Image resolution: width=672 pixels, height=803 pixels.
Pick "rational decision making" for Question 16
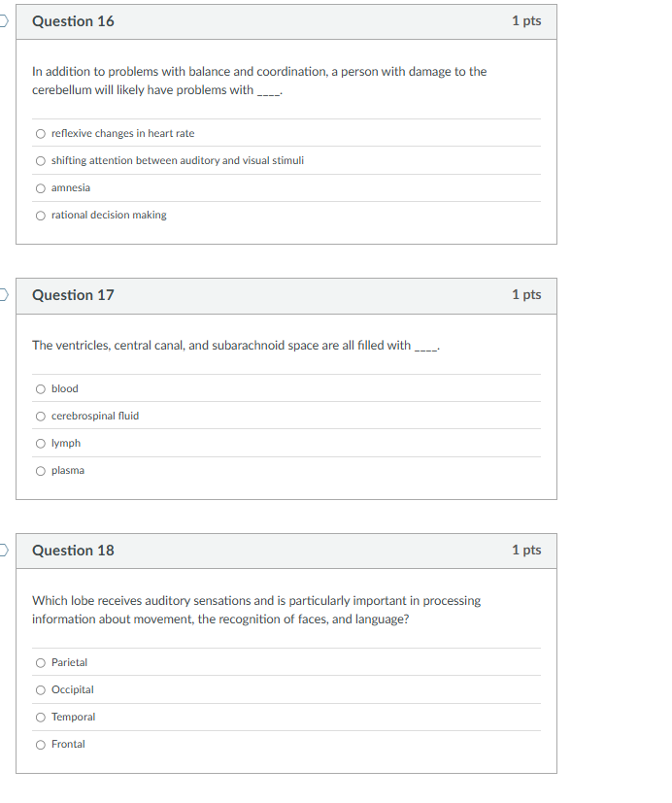click(40, 215)
